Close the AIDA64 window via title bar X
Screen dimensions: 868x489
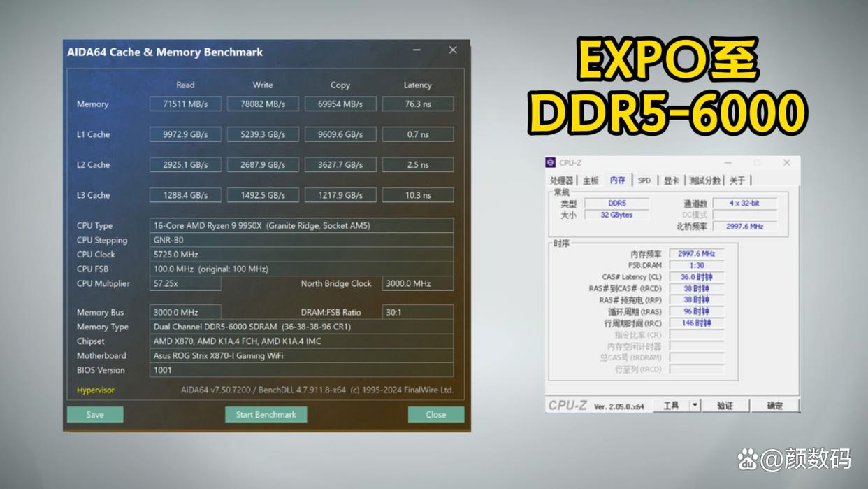tap(453, 50)
